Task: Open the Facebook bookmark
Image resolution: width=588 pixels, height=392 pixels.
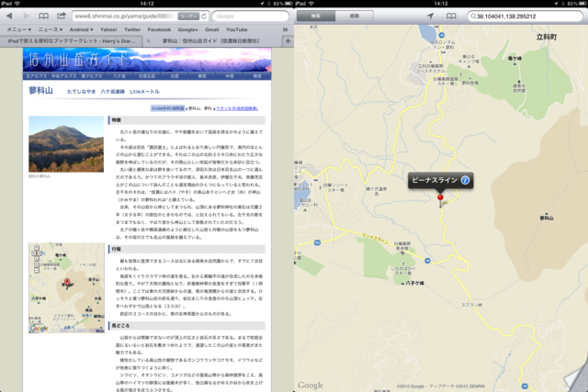Action: 159,29
